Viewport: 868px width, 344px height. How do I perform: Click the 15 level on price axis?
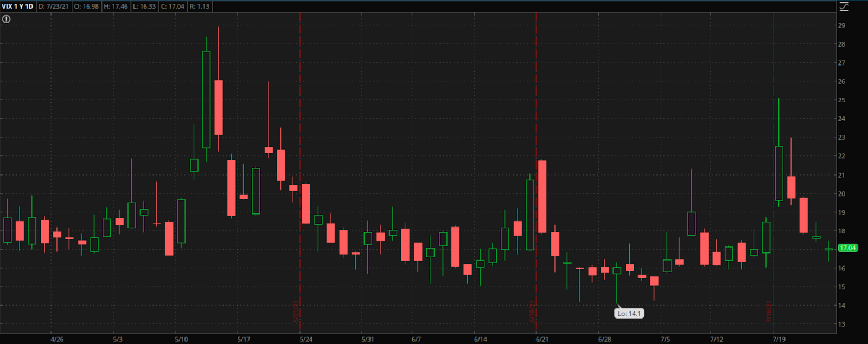pyautogui.click(x=841, y=287)
